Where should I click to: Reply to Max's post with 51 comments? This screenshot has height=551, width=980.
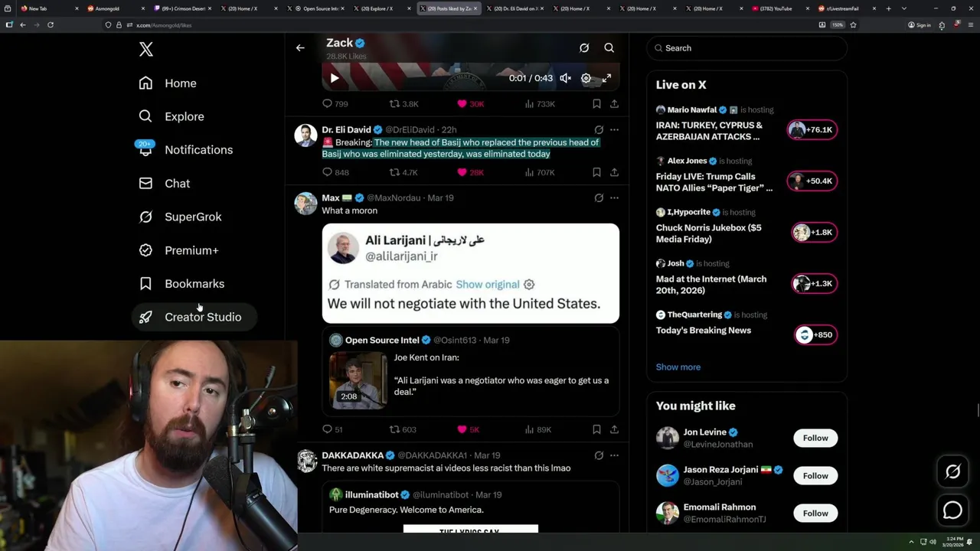click(x=332, y=430)
